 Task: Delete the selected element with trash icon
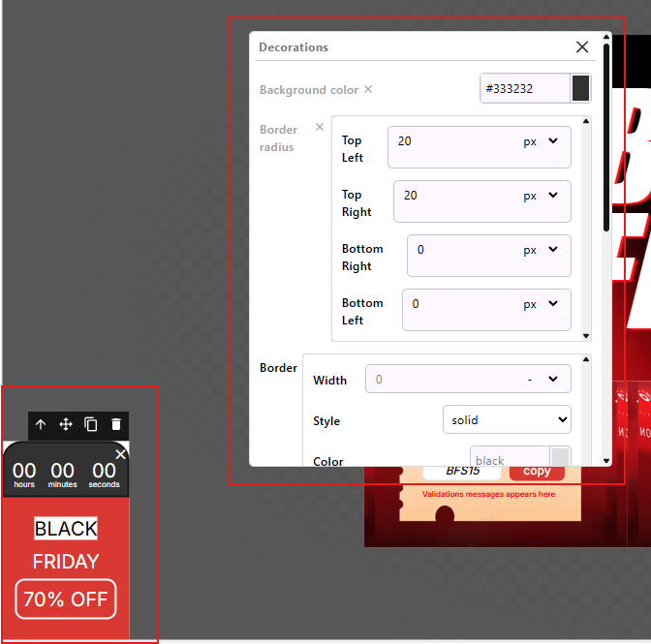[116, 424]
